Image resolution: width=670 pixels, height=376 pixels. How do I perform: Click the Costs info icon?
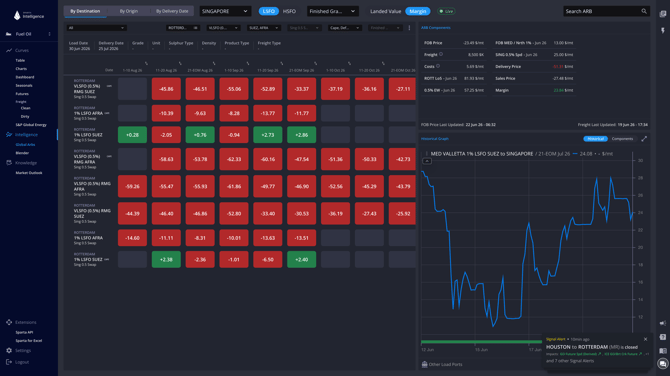point(438,66)
